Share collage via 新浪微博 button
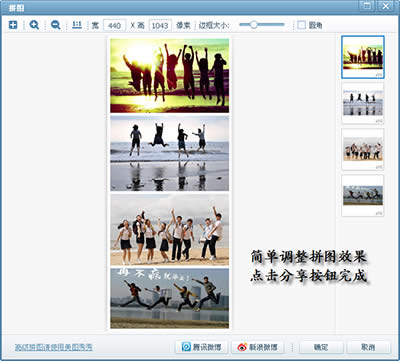This screenshot has height=361, width=400. coord(257,347)
